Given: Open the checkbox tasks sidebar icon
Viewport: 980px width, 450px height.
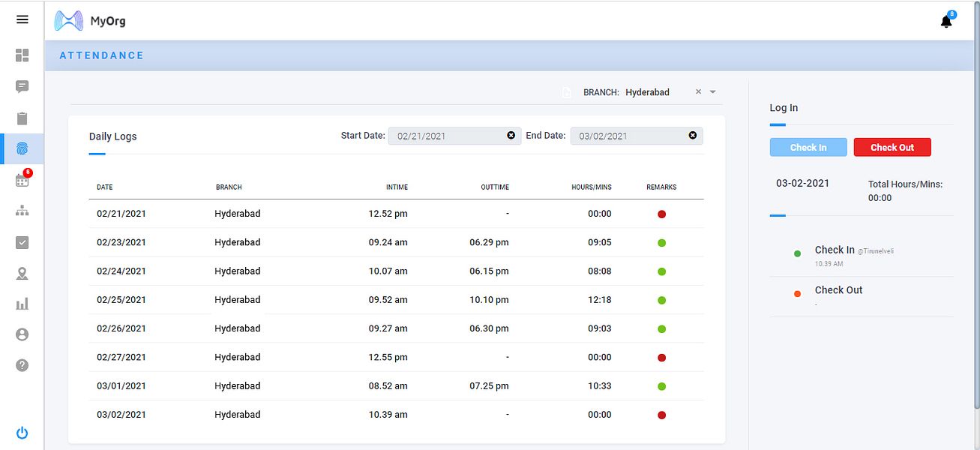Looking at the screenshot, I should click(22, 242).
